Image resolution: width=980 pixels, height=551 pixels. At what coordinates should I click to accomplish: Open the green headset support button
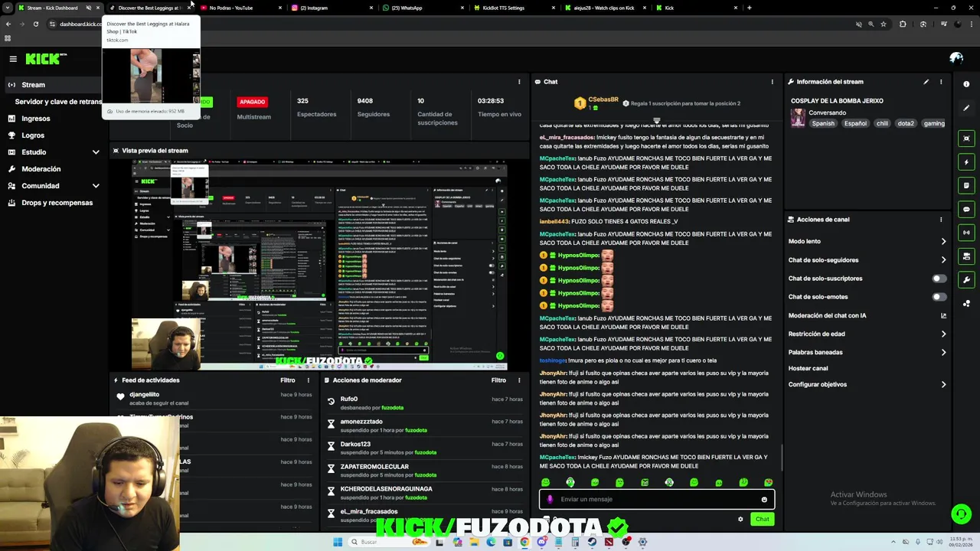pos(961,514)
